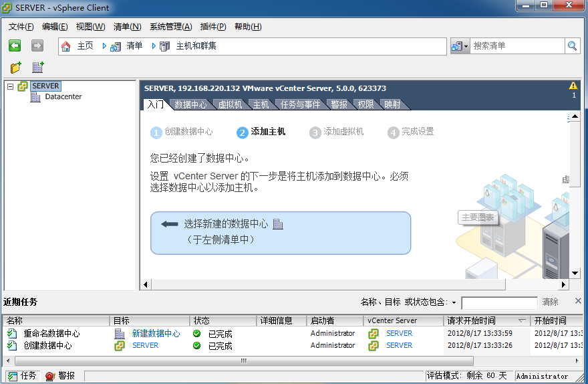Click recent tasks horizontal scrollbar thumb

[x=244, y=361]
